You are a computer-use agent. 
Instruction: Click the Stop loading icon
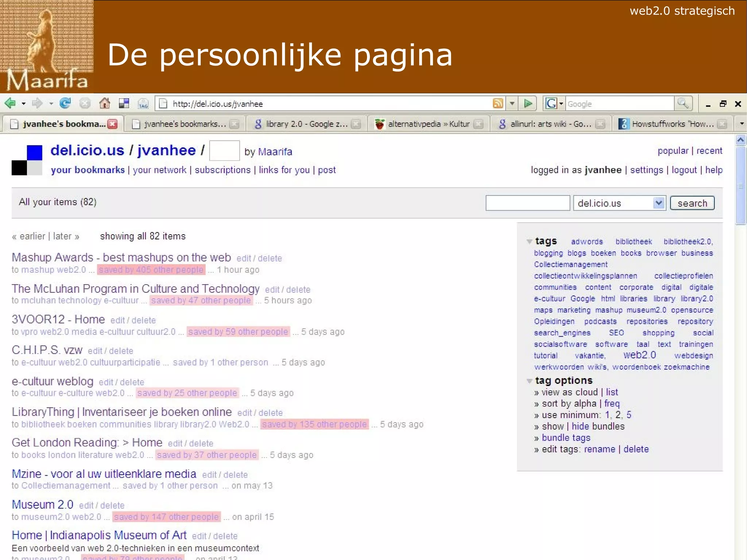pos(85,104)
